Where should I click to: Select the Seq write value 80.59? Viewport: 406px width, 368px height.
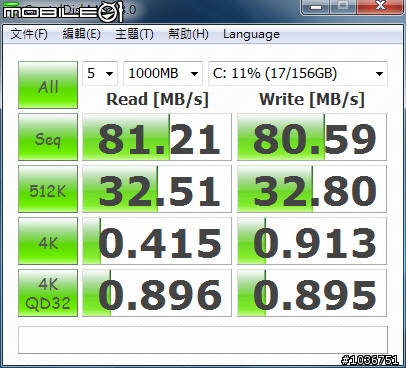tap(312, 137)
